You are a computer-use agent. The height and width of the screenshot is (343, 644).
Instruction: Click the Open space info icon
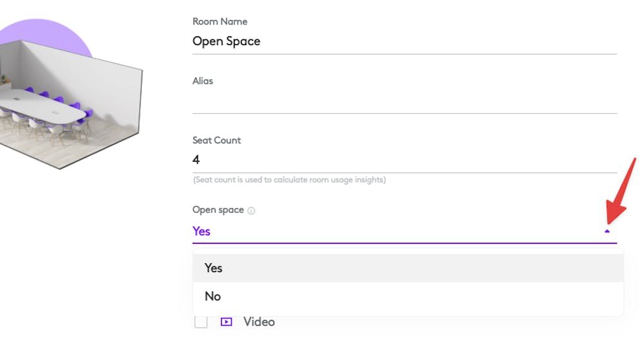pyautogui.click(x=251, y=210)
